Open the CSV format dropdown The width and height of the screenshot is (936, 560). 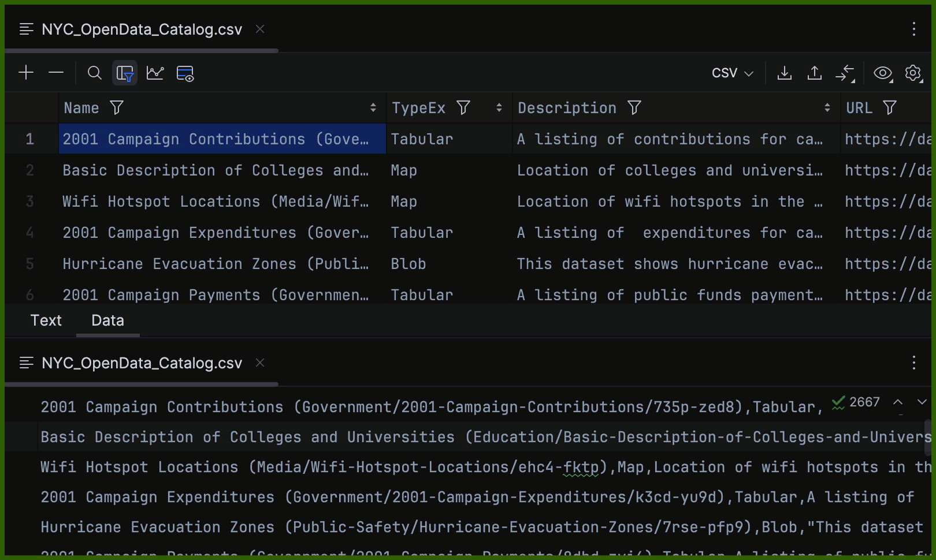click(x=732, y=73)
